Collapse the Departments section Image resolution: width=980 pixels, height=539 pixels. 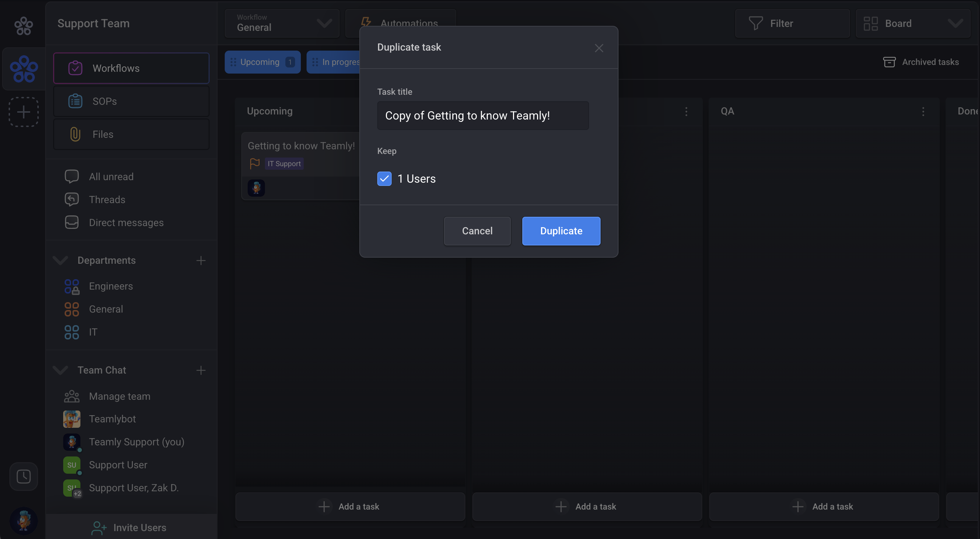(x=60, y=261)
